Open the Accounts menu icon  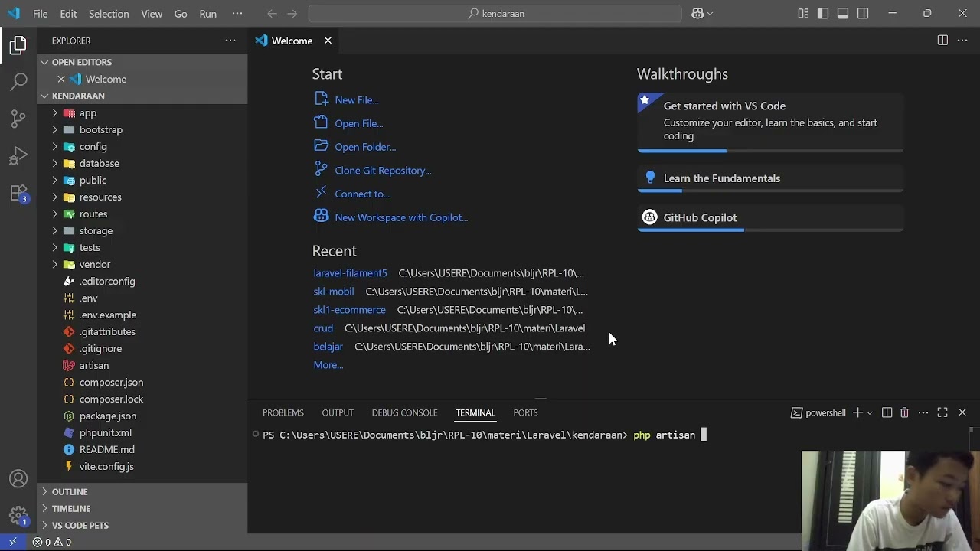coord(18,479)
